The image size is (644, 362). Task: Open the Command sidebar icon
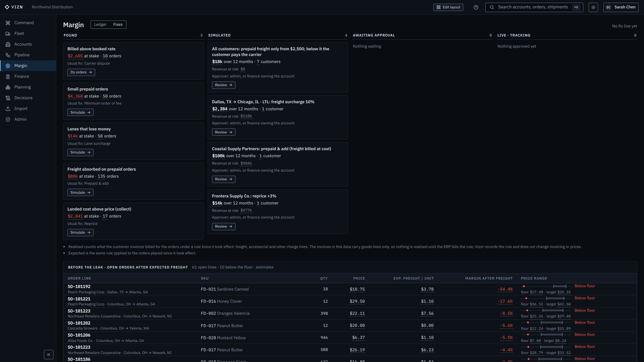click(8, 23)
